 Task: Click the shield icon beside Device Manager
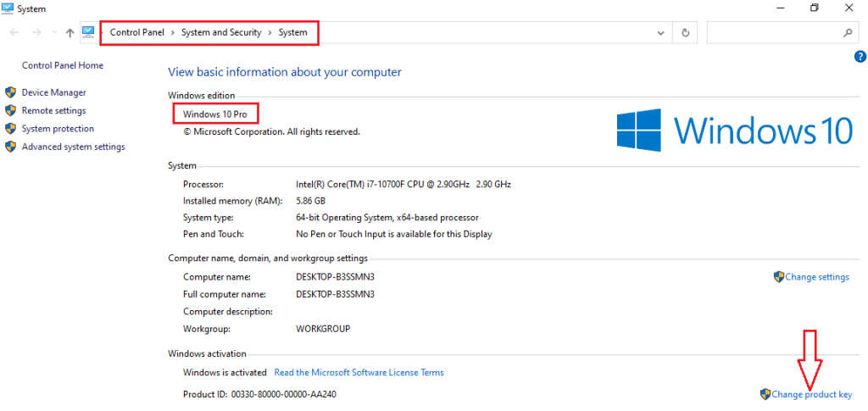point(10,92)
